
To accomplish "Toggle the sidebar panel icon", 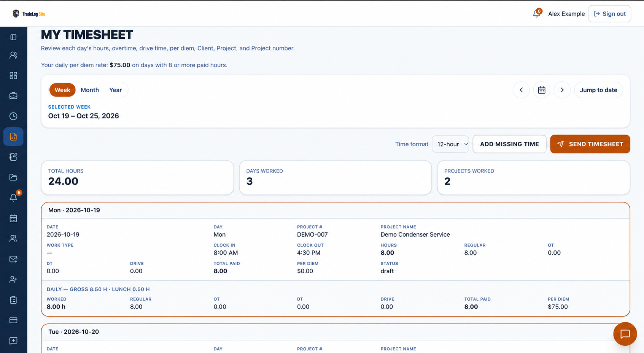I will click(x=13, y=37).
